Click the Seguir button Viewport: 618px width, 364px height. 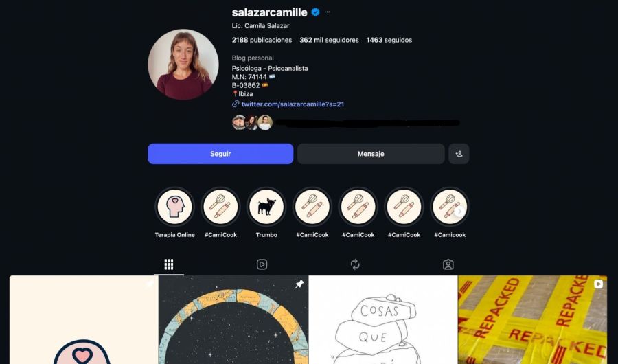click(220, 154)
